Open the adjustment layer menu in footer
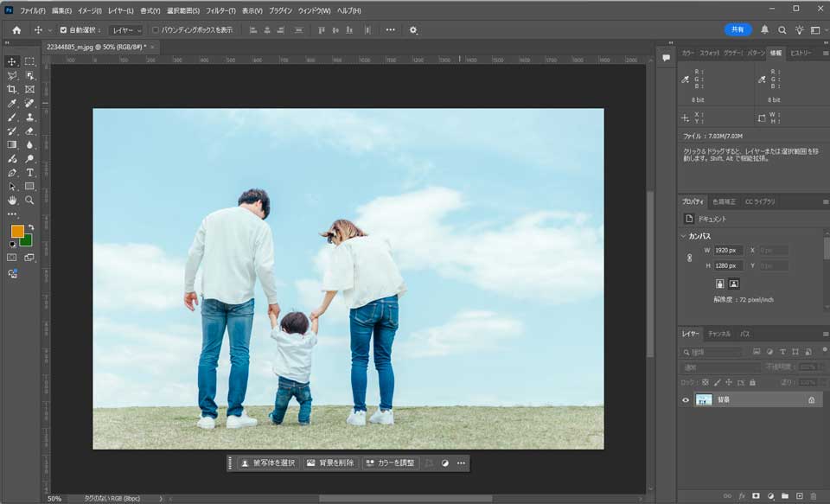This screenshot has height=504, width=830. [x=770, y=496]
